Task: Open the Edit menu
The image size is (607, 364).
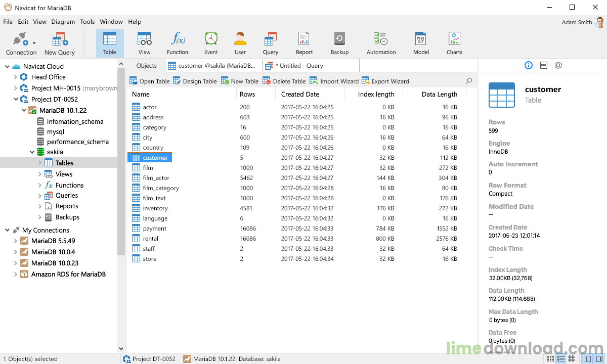Action: point(23,22)
